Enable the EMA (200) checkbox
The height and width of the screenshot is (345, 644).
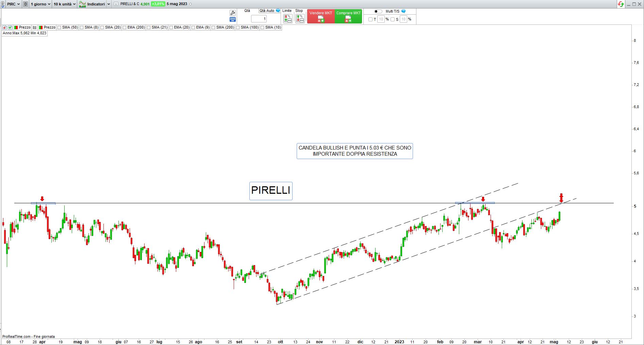coord(125,28)
